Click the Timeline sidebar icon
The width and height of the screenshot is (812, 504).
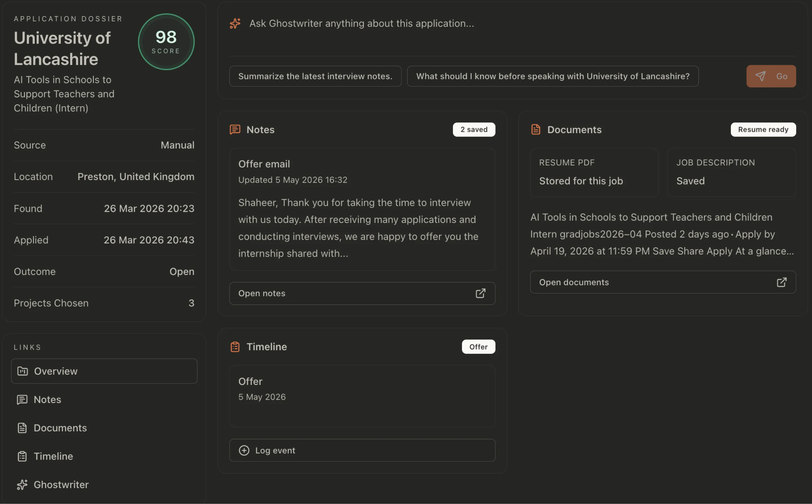click(22, 456)
